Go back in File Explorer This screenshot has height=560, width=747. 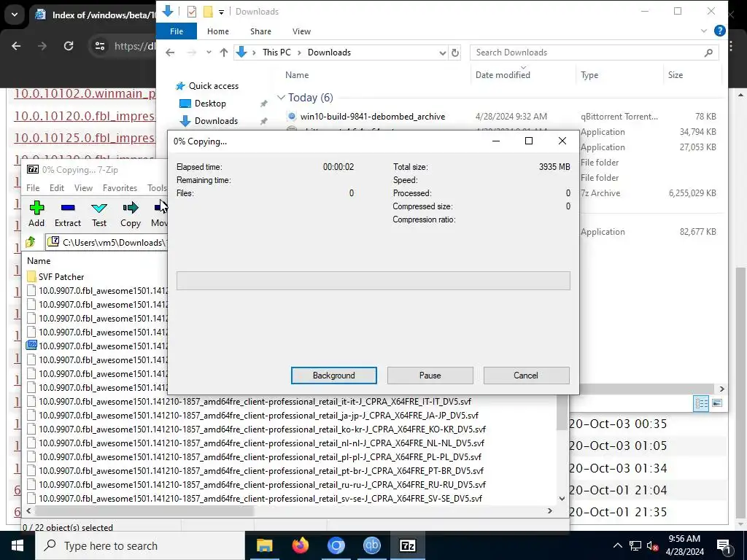[170, 52]
